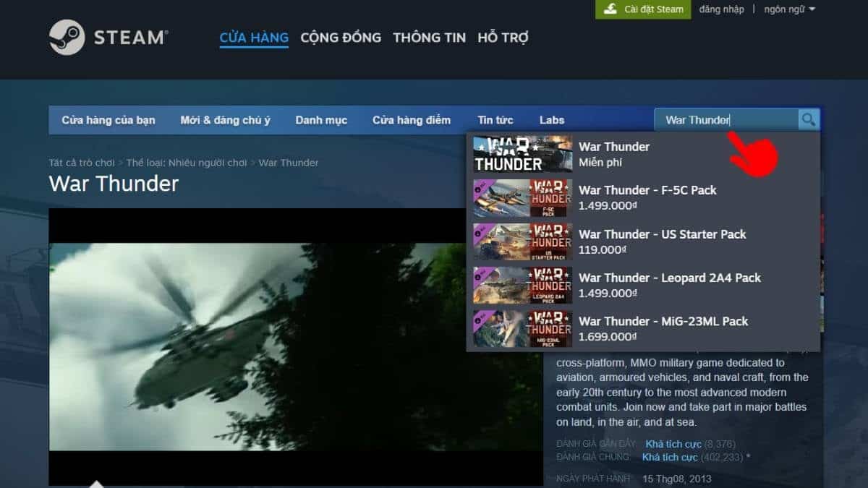This screenshot has height=488, width=868.
Task: Click the War Thunder base game thumbnail
Action: (523, 154)
